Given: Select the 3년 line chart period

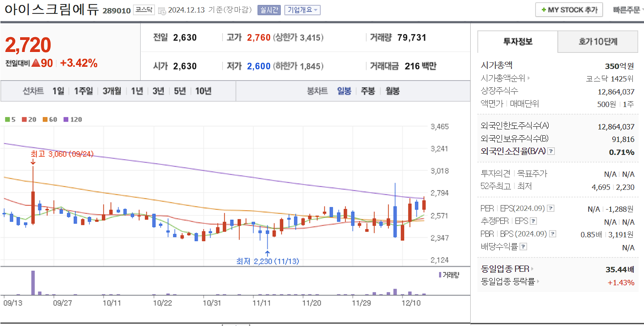Looking at the screenshot, I should [158, 91].
